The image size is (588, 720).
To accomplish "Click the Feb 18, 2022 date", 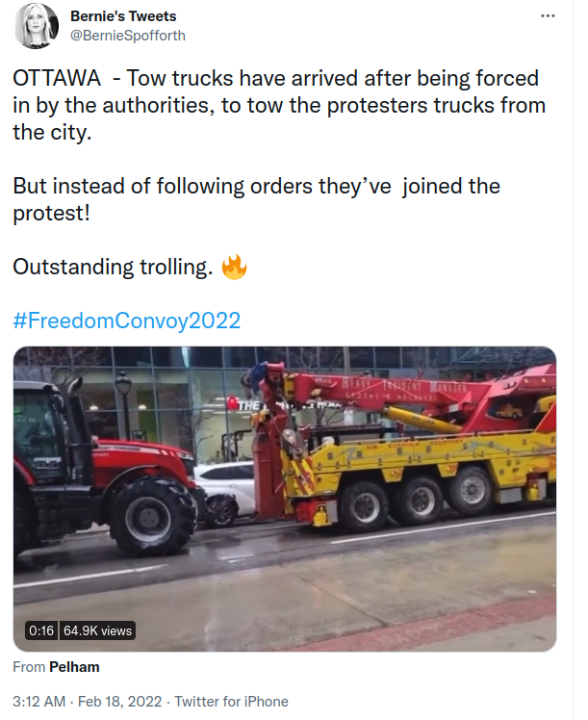I will click(119, 702).
